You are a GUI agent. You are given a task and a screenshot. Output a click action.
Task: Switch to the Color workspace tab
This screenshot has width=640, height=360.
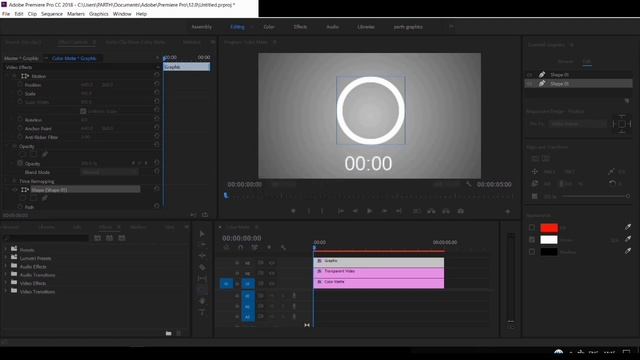pos(269,27)
